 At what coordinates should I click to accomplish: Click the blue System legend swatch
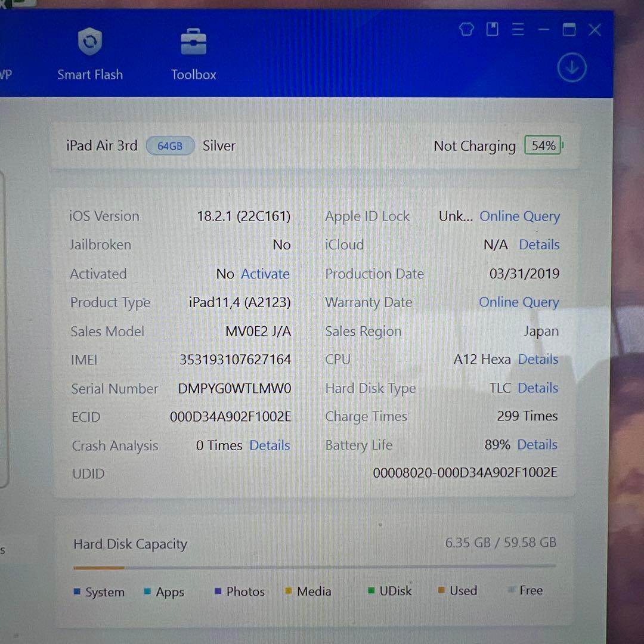point(77,592)
